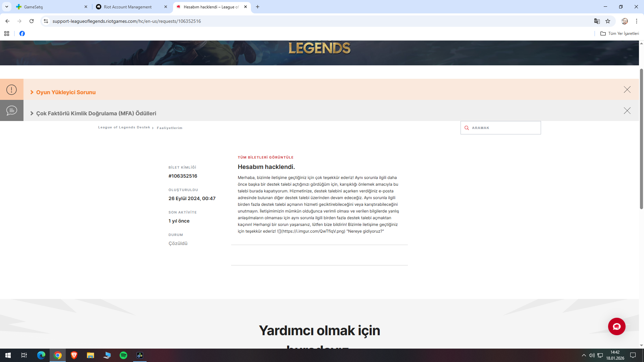644x362 pixels.
Task: Close the Hesabım hacklendi tab
Action: coord(246,7)
